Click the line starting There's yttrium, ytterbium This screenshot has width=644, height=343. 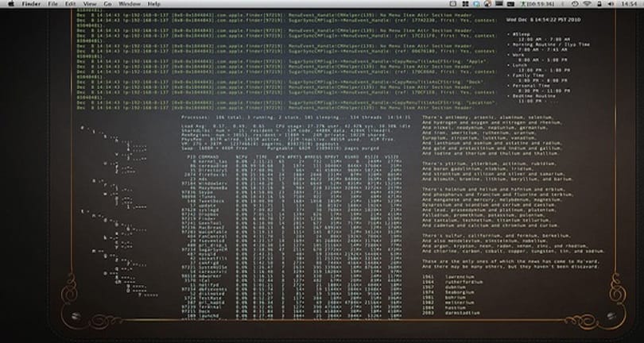(489, 164)
